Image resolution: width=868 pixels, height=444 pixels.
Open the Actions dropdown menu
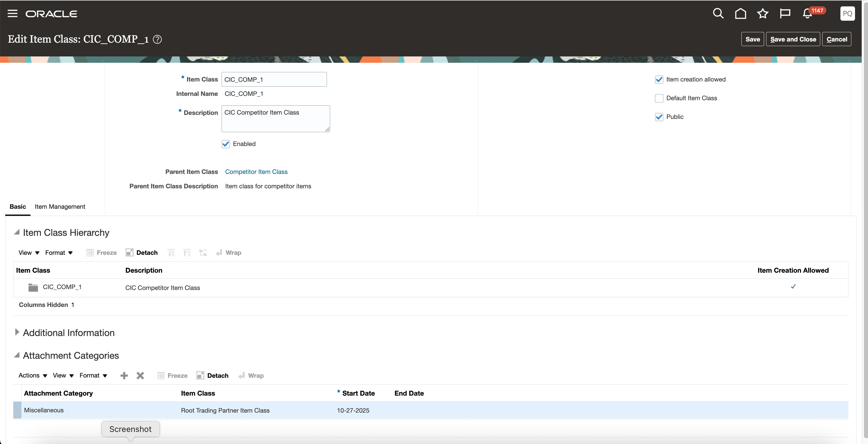coord(33,375)
